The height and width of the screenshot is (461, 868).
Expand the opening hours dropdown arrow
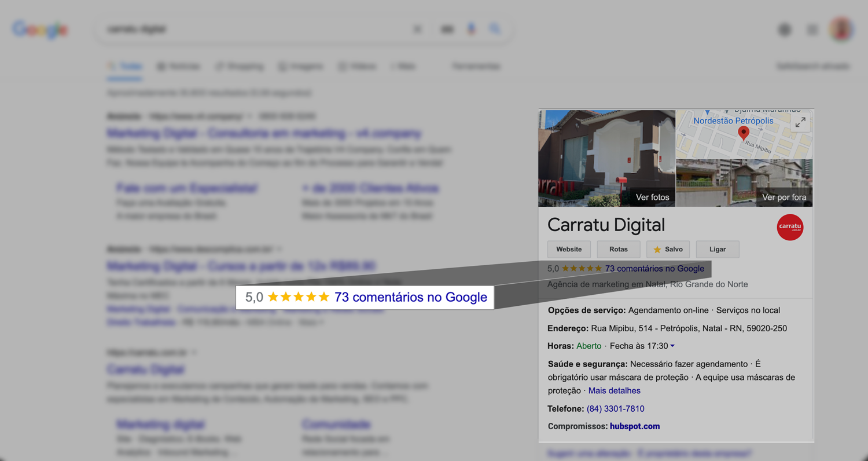tap(672, 346)
